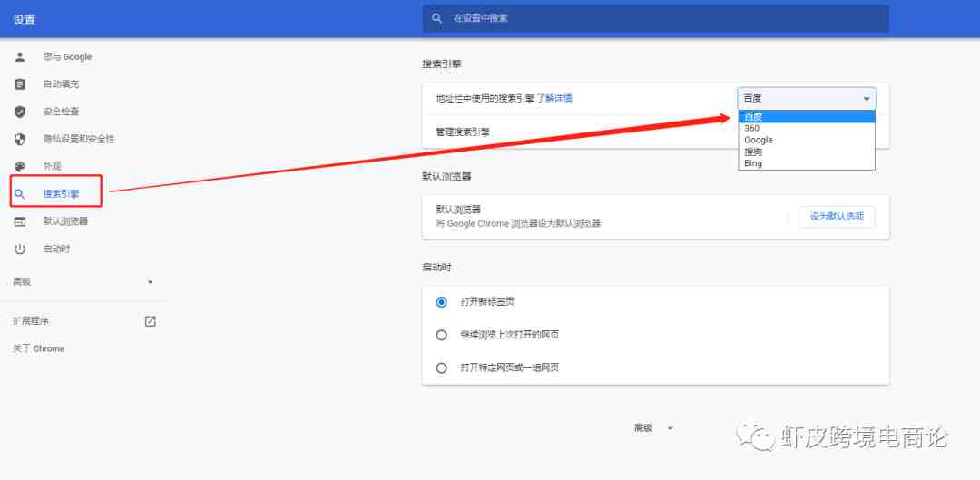Open 关于 Chrome page
980x480 pixels.
click(39, 348)
